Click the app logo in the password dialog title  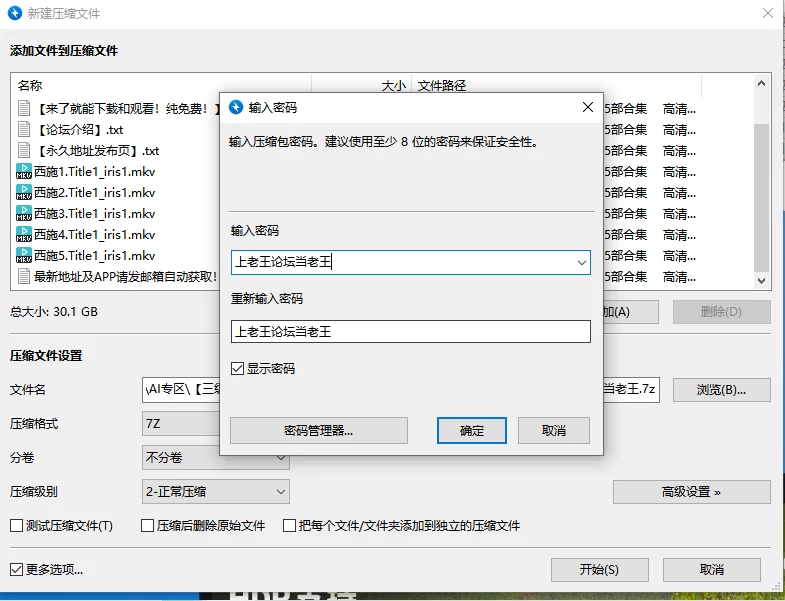point(236,107)
